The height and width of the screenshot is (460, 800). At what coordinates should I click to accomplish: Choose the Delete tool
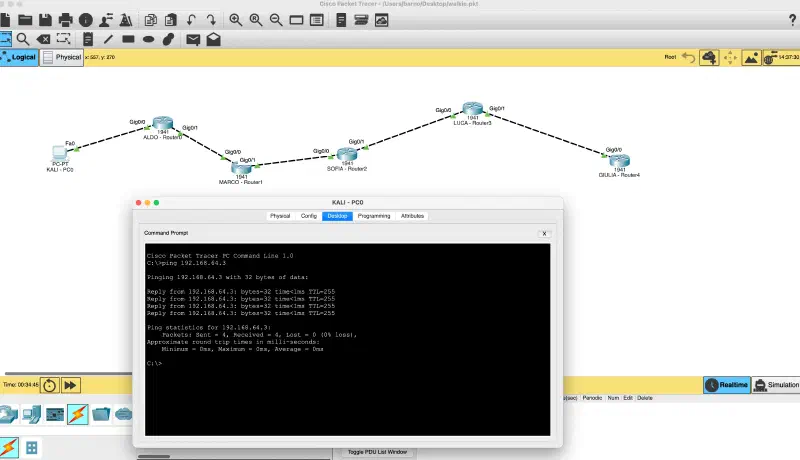click(43, 39)
